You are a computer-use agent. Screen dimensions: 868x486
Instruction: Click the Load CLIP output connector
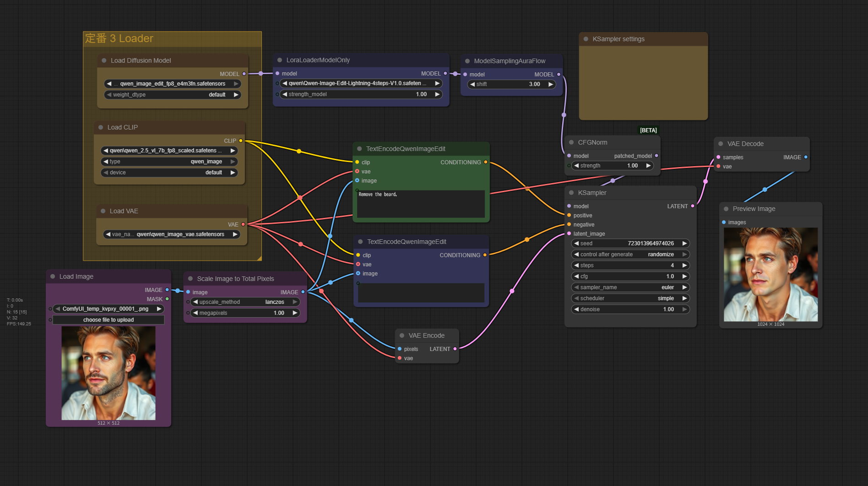click(x=241, y=140)
